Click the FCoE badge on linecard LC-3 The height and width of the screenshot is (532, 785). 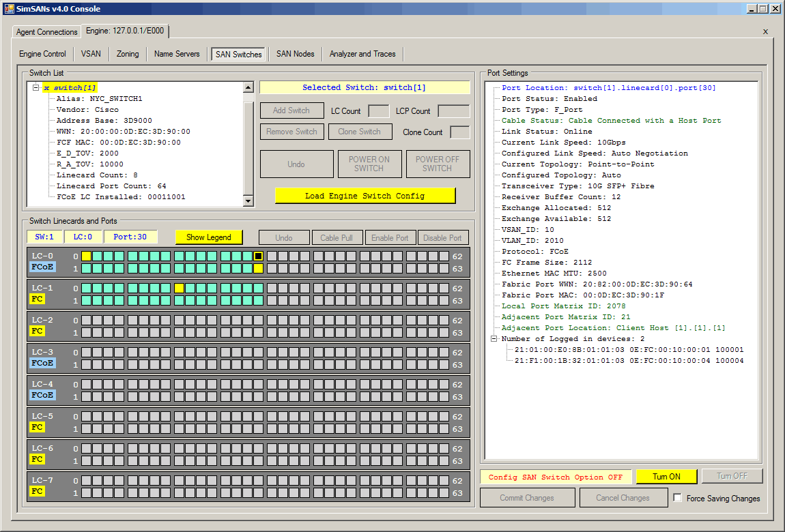click(42, 364)
